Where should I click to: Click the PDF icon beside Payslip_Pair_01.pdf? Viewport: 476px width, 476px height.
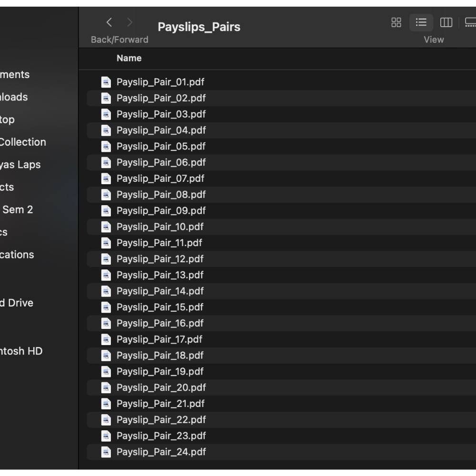point(106,82)
